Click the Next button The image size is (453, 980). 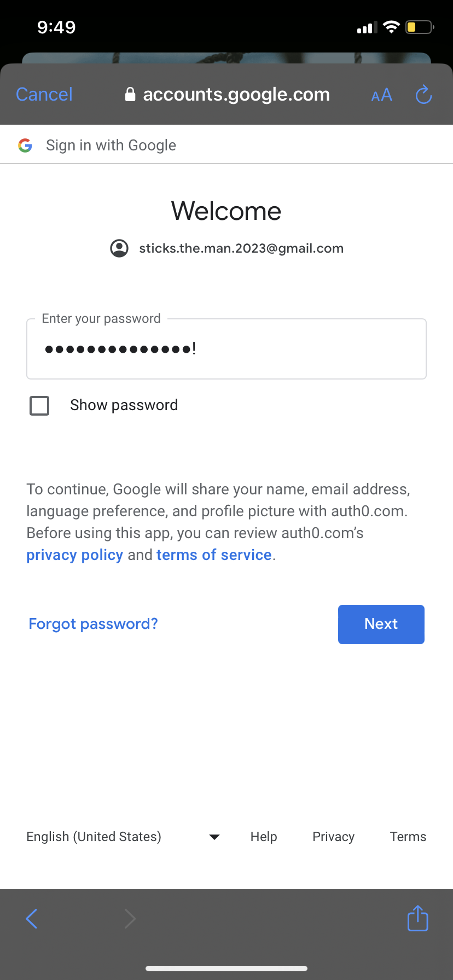point(381,624)
